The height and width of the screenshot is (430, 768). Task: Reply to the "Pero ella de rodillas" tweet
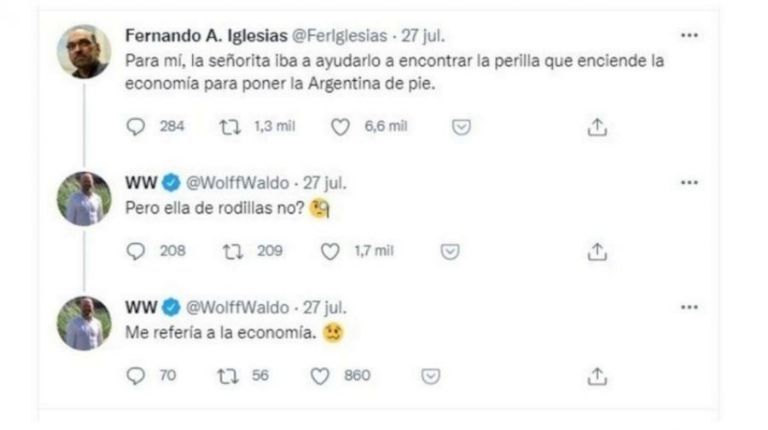click(137, 251)
